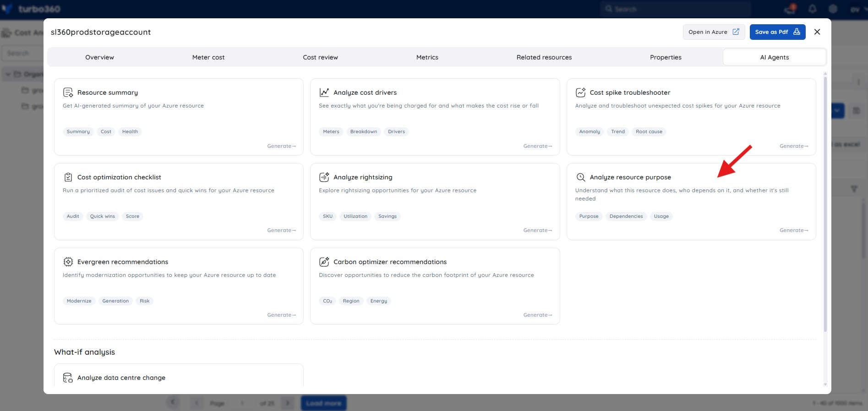Generate the Carbon optimizer recommendations
This screenshot has height=411, width=868.
(538, 315)
